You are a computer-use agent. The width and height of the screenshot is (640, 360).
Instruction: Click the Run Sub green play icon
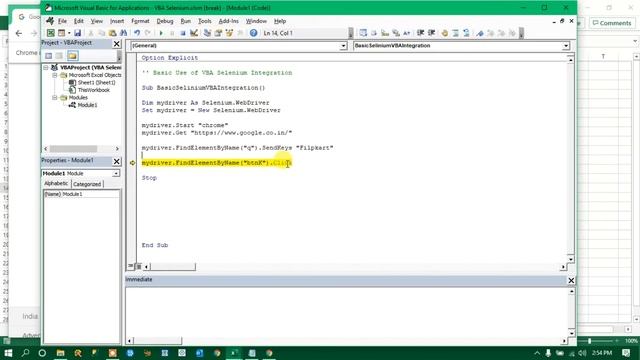pyautogui.click(x=161, y=33)
